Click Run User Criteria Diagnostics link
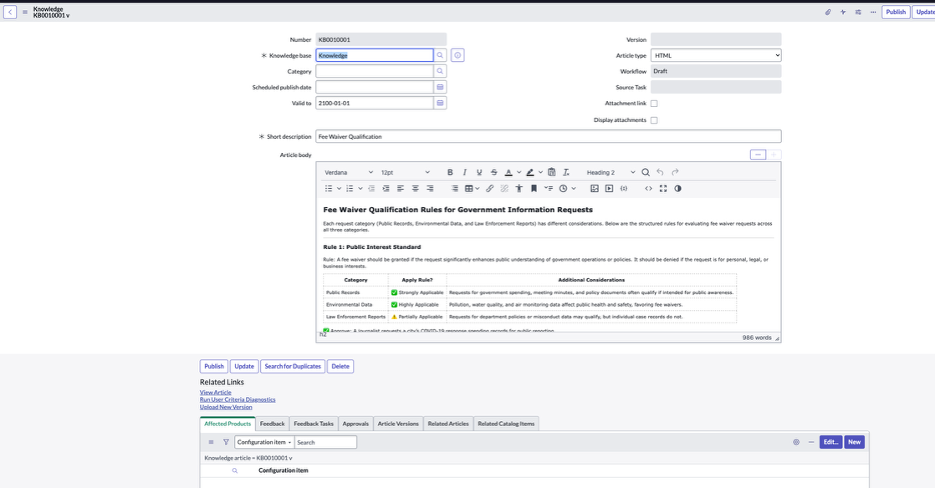Image resolution: width=936 pixels, height=488 pixels. coord(238,400)
